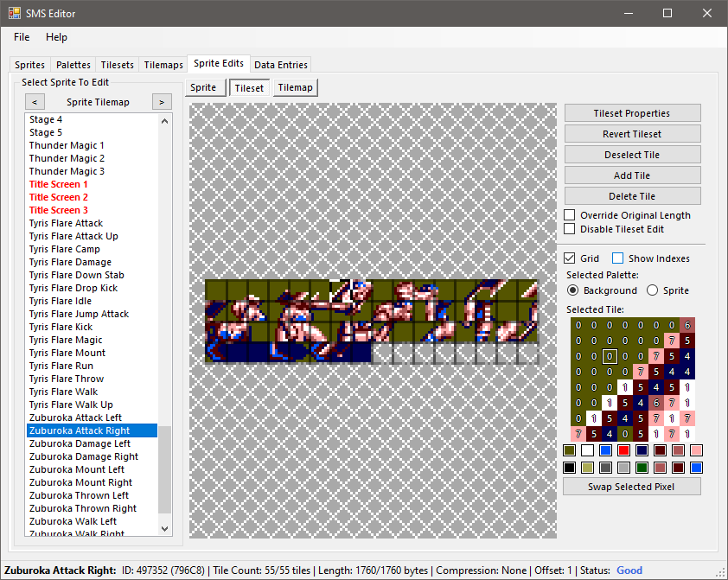Select 'Stage 5' in the sprite list
Viewport: 728px width, 580px height.
[x=92, y=132]
